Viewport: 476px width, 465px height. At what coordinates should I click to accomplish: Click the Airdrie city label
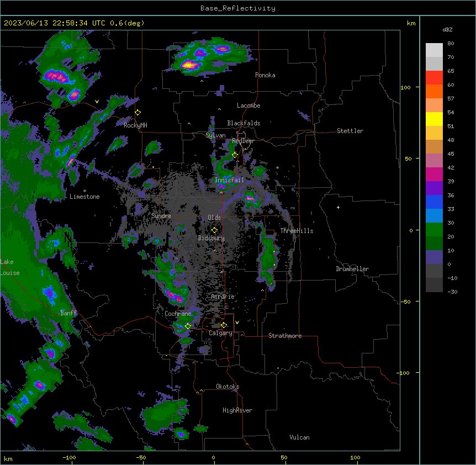pyautogui.click(x=223, y=297)
